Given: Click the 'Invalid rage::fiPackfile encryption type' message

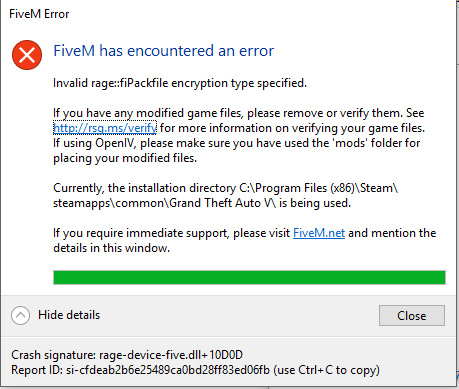Looking at the screenshot, I should (x=180, y=83).
